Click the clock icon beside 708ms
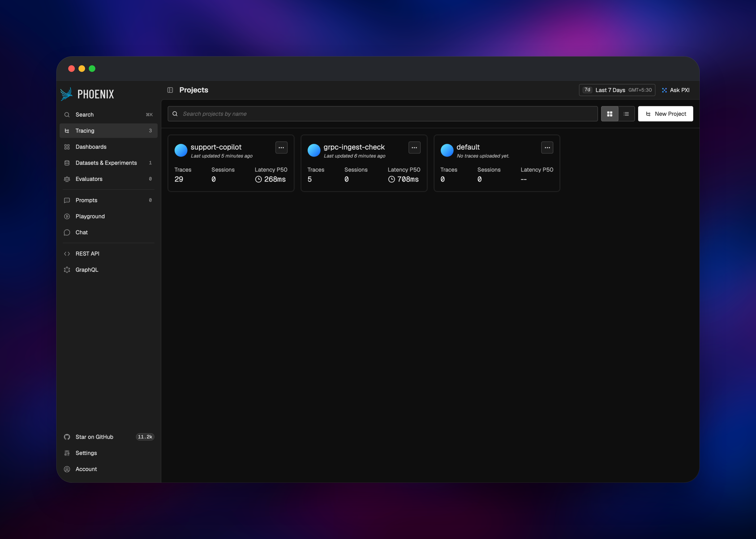Viewport: 756px width, 539px height. click(x=392, y=179)
